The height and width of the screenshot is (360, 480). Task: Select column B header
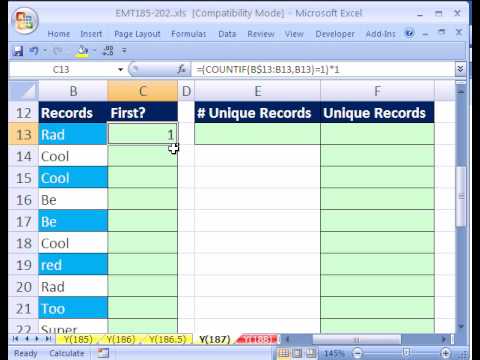pyautogui.click(x=73, y=91)
